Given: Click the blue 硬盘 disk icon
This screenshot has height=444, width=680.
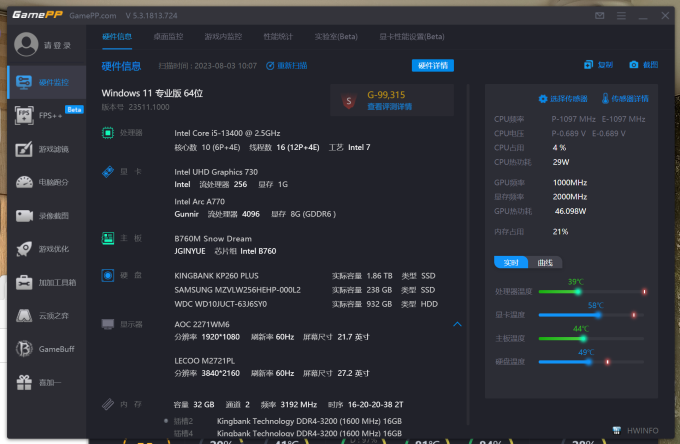Looking at the screenshot, I should 108,275.
